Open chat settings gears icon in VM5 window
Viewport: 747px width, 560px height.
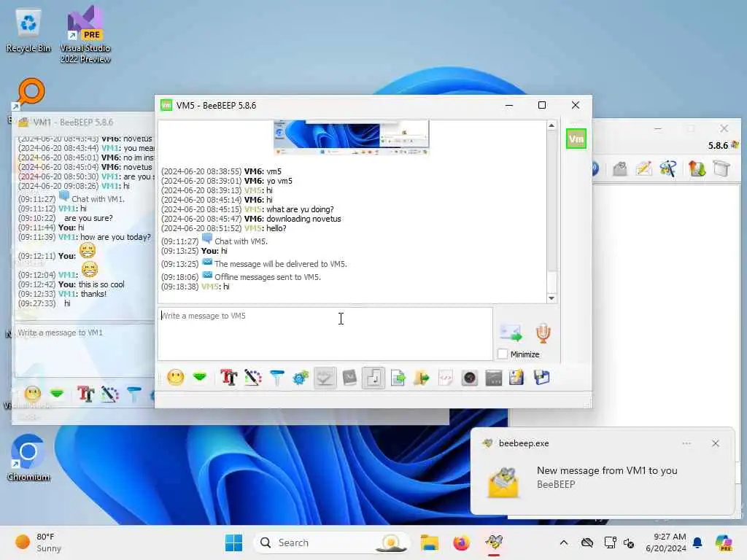tap(301, 378)
